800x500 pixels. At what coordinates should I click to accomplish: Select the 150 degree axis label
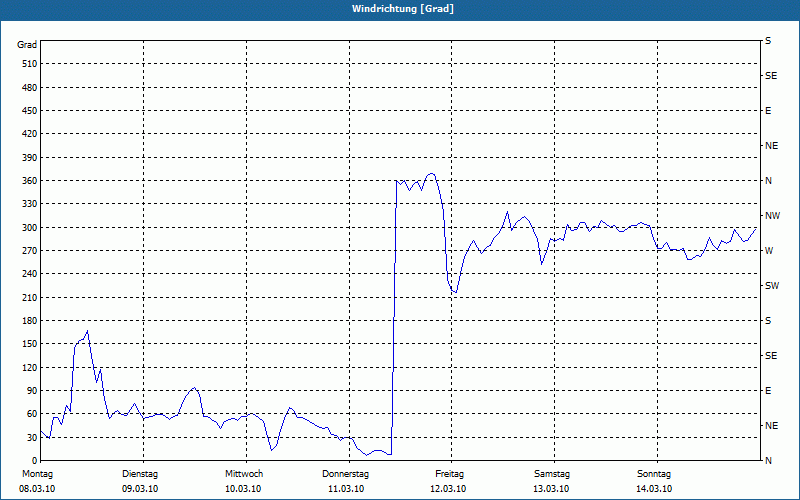pos(30,344)
